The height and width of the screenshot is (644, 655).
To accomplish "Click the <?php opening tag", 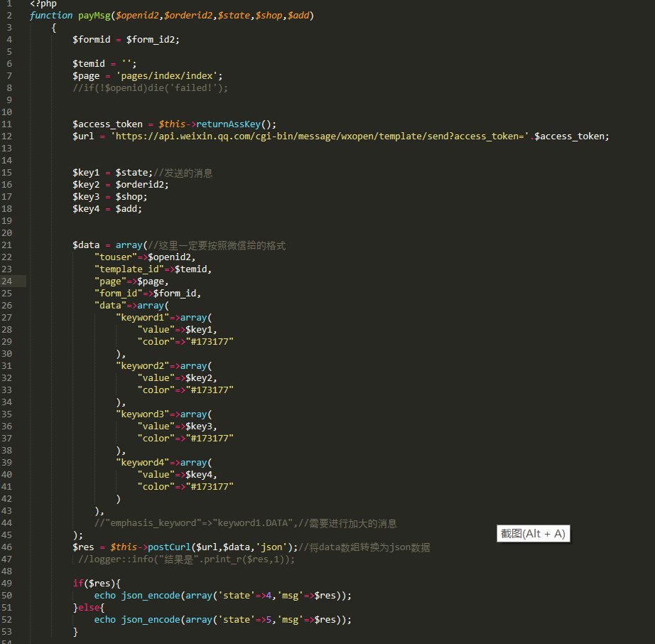I will (43, 4).
